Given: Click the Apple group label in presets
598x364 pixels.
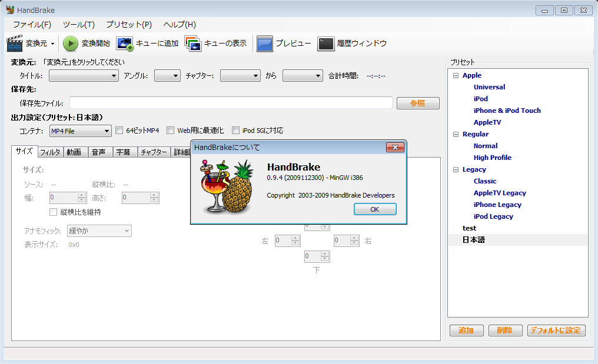Looking at the screenshot, I should click(x=472, y=75).
